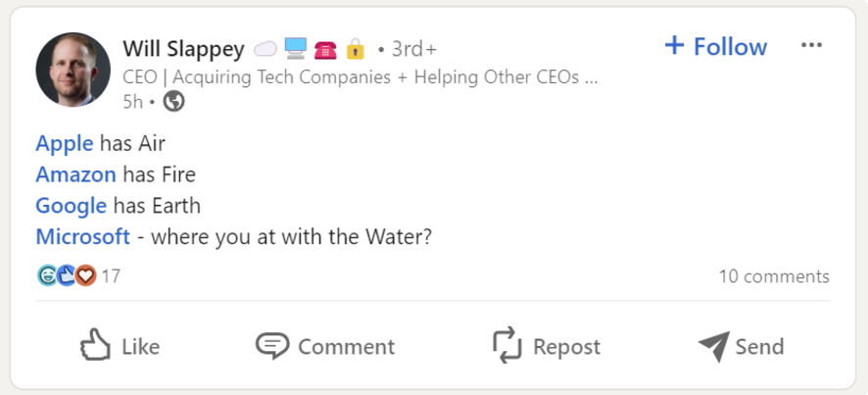Click the Like button label
Viewport: 868px width, 395px height.
[x=140, y=347]
